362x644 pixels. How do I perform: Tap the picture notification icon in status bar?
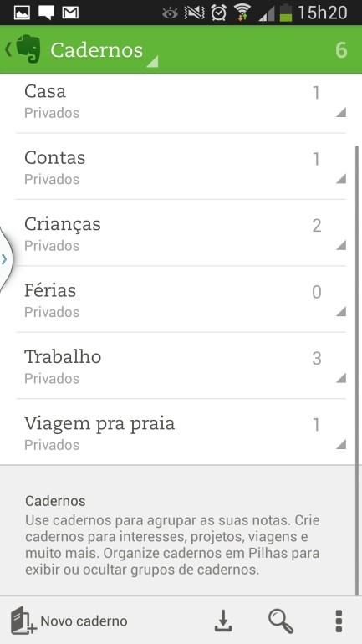(23, 13)
